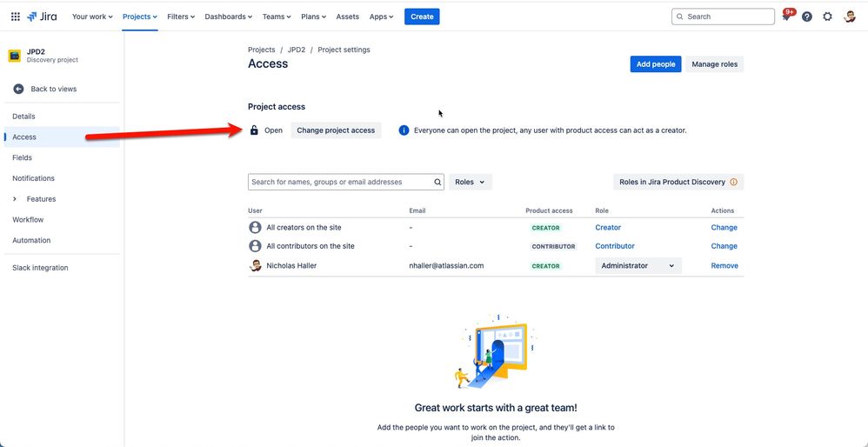The image size is (868, 447).
Task: Click the Creator role link
Action: (608, 227)
